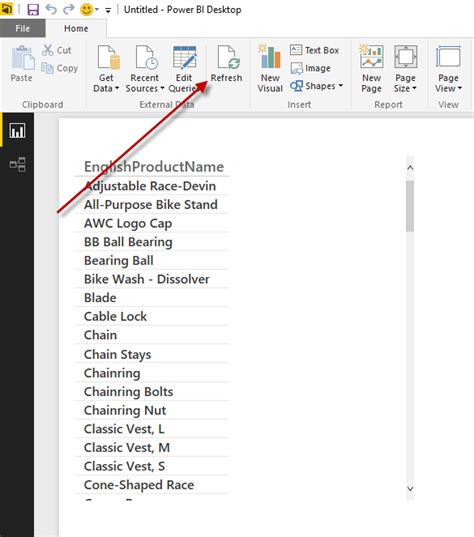Viewport: 474px width, 537px height.
Task: Select the Adjustable Race-Devin row
Action: 152,186
